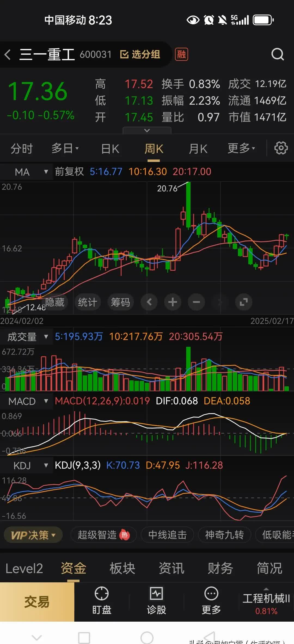Open the 板块 tab
The width and height of the screenshot is (294, 644).
point(122,568)
